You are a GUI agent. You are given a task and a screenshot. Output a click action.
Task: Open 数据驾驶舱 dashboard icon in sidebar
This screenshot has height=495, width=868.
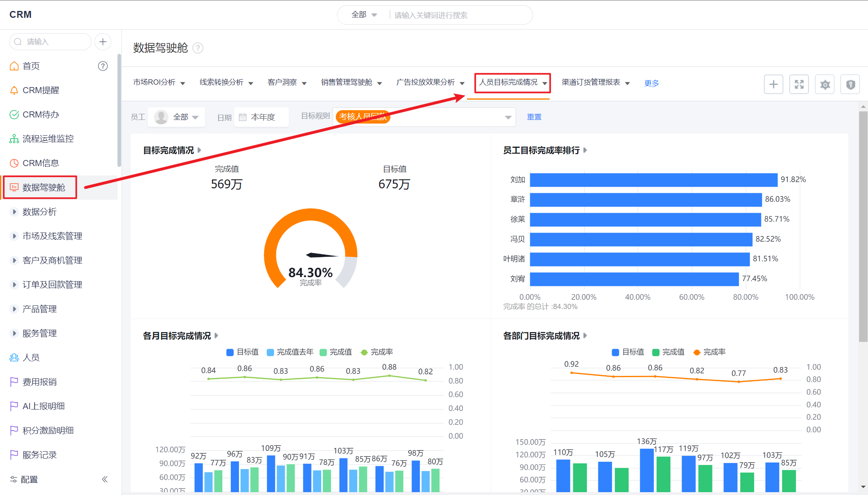coord(14,187)
